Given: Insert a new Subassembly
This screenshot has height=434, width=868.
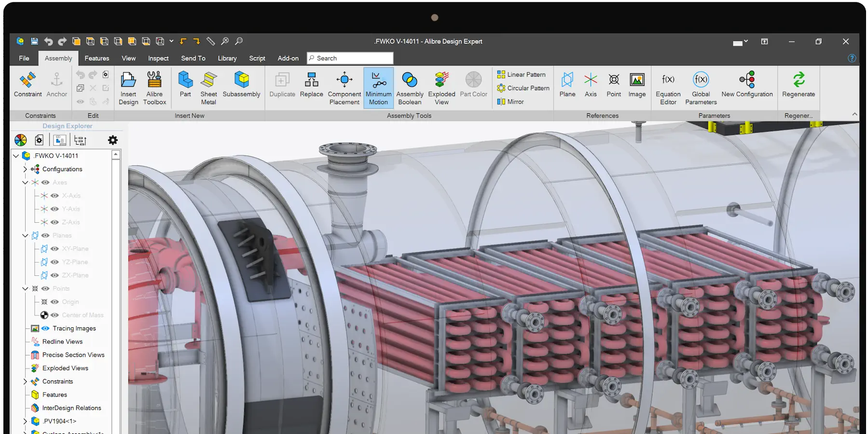Looking at the screenshot, I should click(x=241, y=85).
